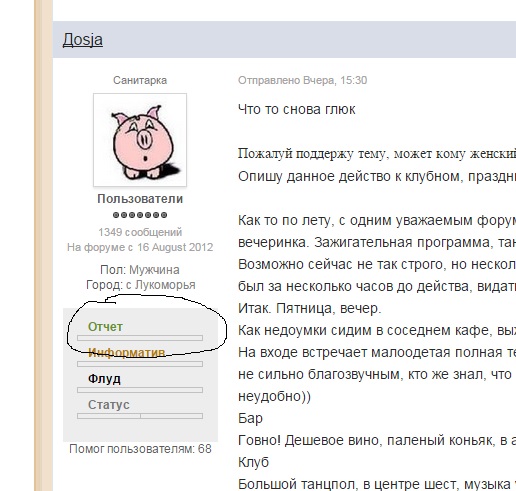This screenshot has height=491, width=516.
Task: Click the Статус progress bar
Action: [x=140, y=416]
